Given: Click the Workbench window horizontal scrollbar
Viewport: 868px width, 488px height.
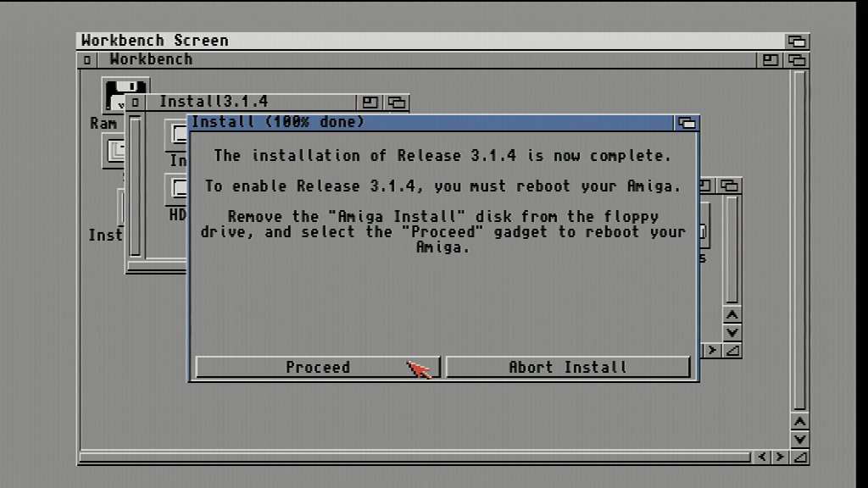Looking at the screenshot, I should point(415,457).
